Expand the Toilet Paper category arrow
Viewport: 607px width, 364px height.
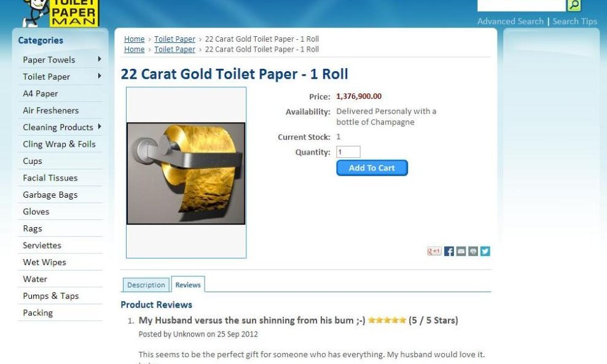coord(100,76)
